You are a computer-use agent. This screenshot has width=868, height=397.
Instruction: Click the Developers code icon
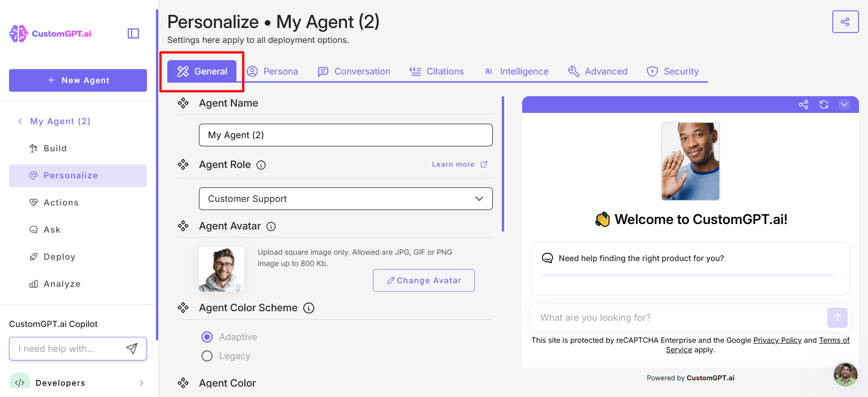click(20, 383)
